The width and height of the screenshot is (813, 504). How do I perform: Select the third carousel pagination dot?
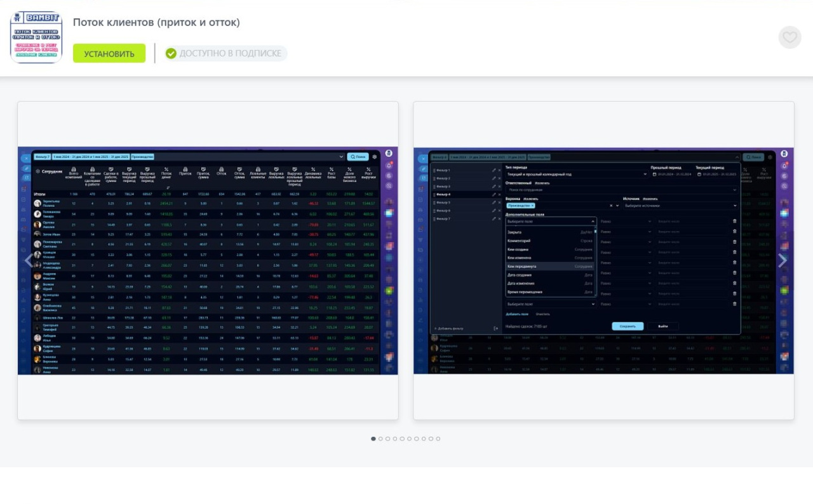[387, 439]
